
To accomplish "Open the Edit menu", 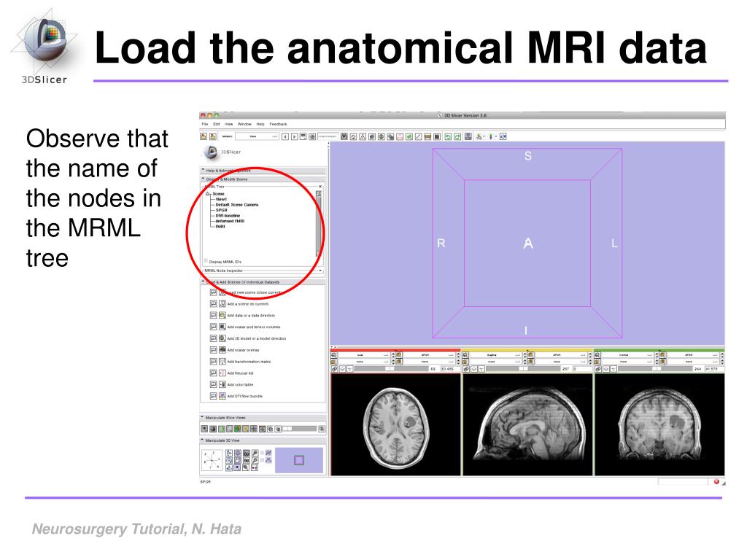I will (x=216, y=124).
